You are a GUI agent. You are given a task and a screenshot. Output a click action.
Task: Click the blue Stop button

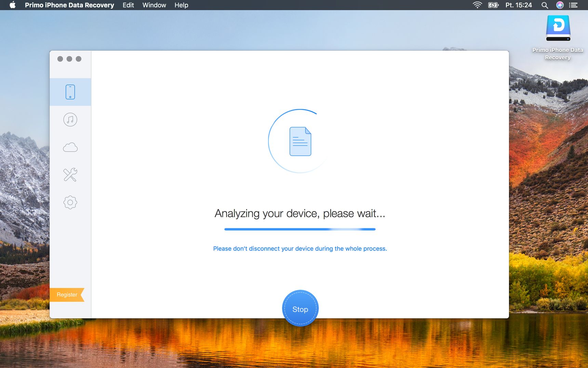coord(300,308)
